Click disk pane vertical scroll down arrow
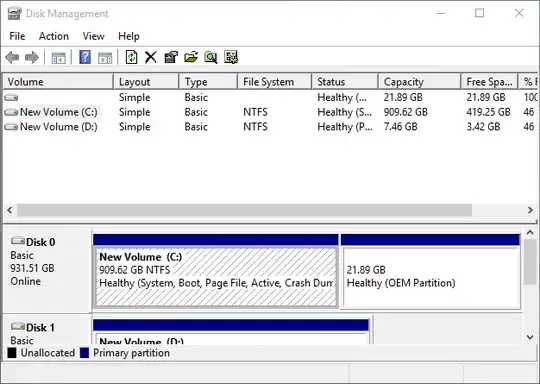Screen dimensions: 540x384 point(530,337)
